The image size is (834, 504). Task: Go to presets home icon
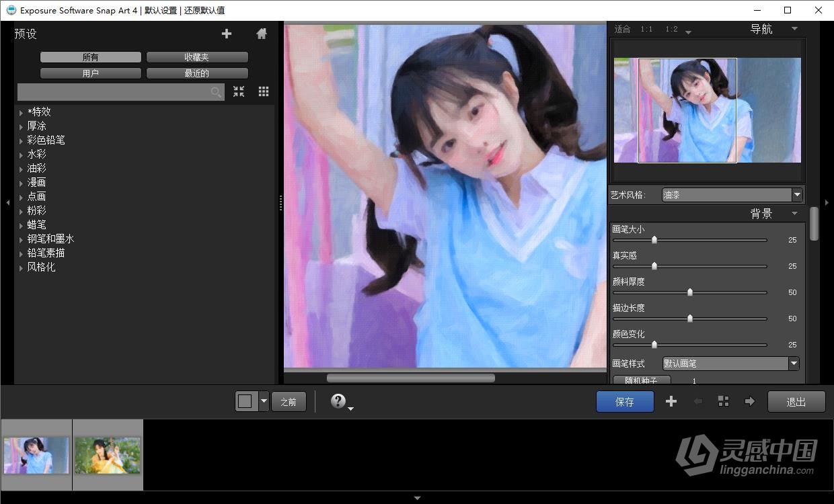[x=262, y=34]
